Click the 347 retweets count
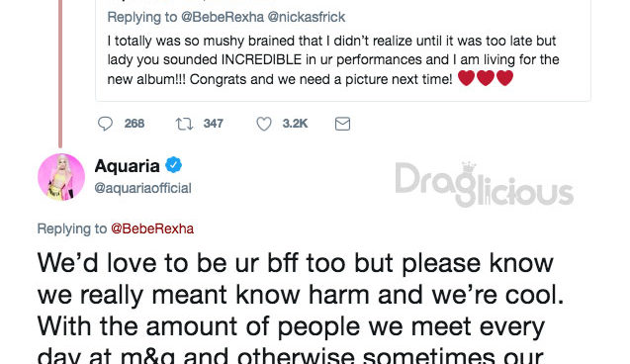 click(214, 124)
